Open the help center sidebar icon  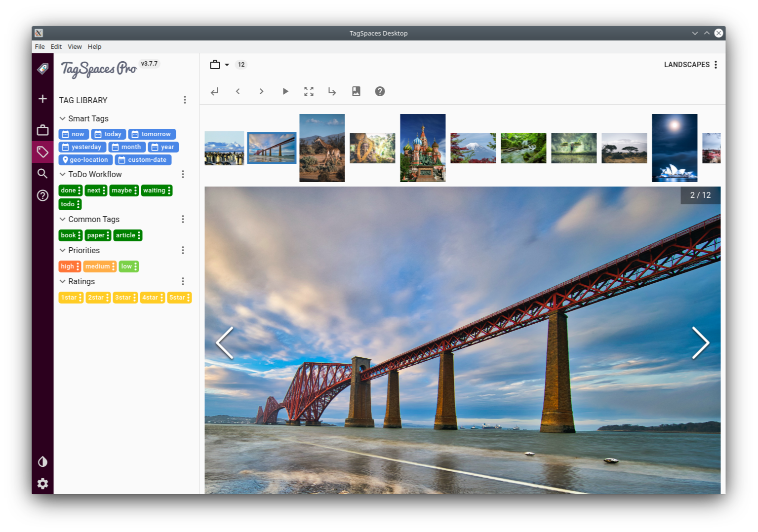coord(42,195)
